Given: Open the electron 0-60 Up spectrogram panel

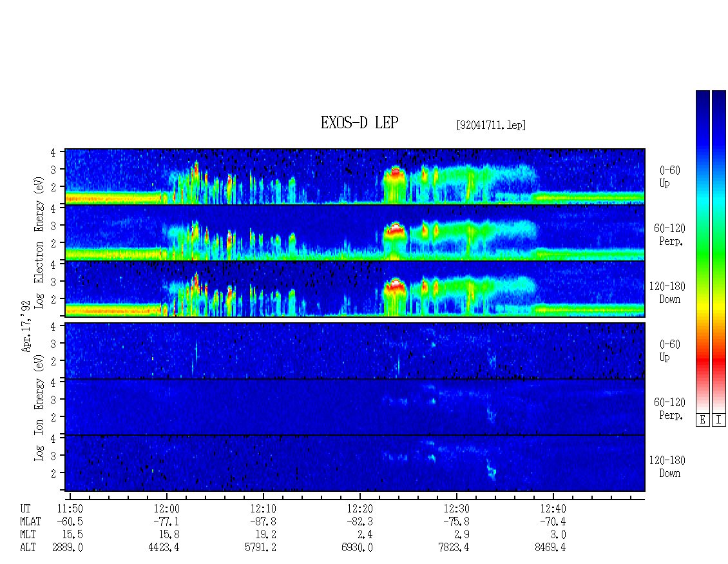Looking at the screenshot, I should click(x=355, y=177).
